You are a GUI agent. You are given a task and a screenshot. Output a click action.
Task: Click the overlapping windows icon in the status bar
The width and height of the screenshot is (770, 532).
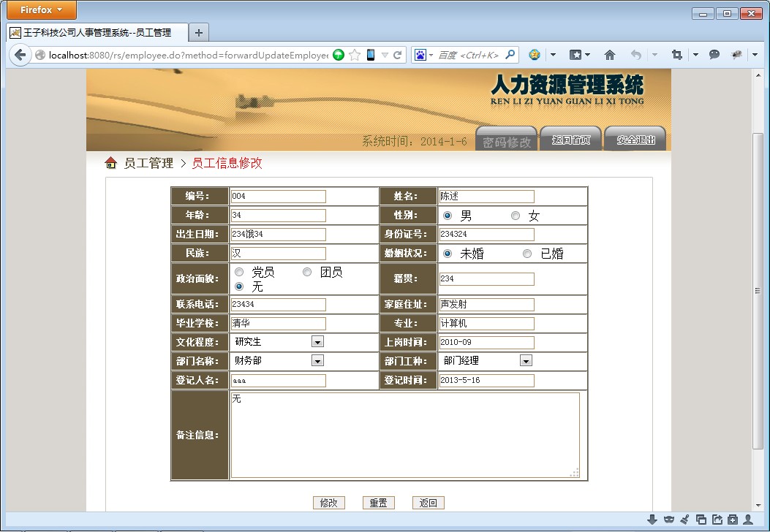pyautogui.click(x=701, y=520)
